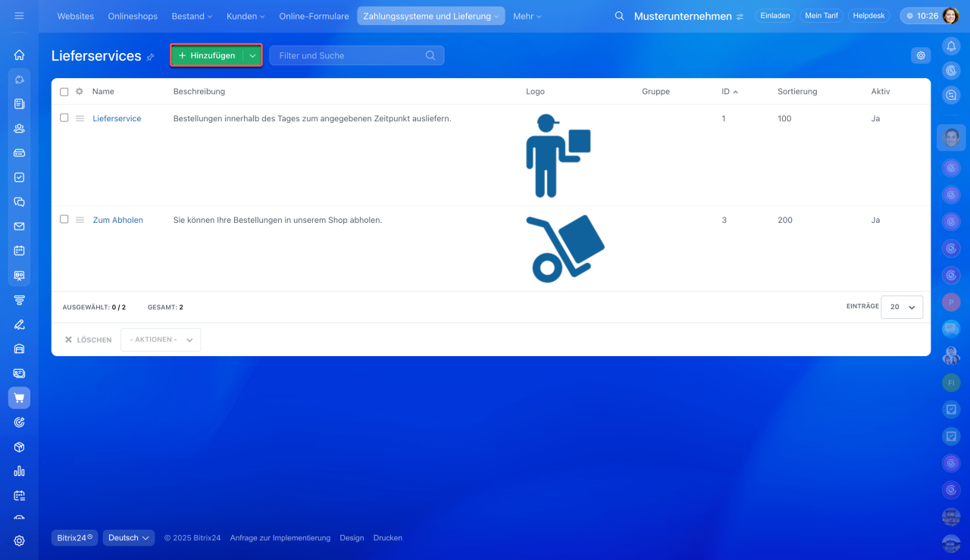Click the Lieferservice delivery person logo

(x=559, y=155)
